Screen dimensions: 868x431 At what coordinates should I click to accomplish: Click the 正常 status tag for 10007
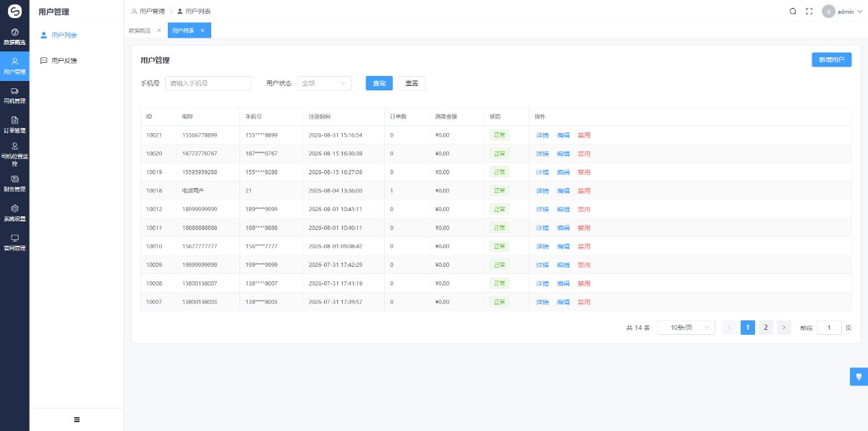tap(499, 302)
